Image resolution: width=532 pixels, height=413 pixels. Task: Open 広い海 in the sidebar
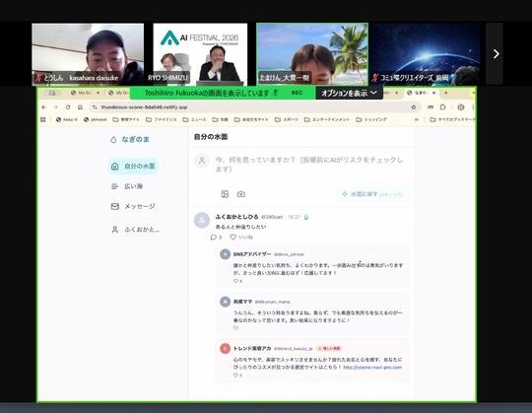pos(127,186)
